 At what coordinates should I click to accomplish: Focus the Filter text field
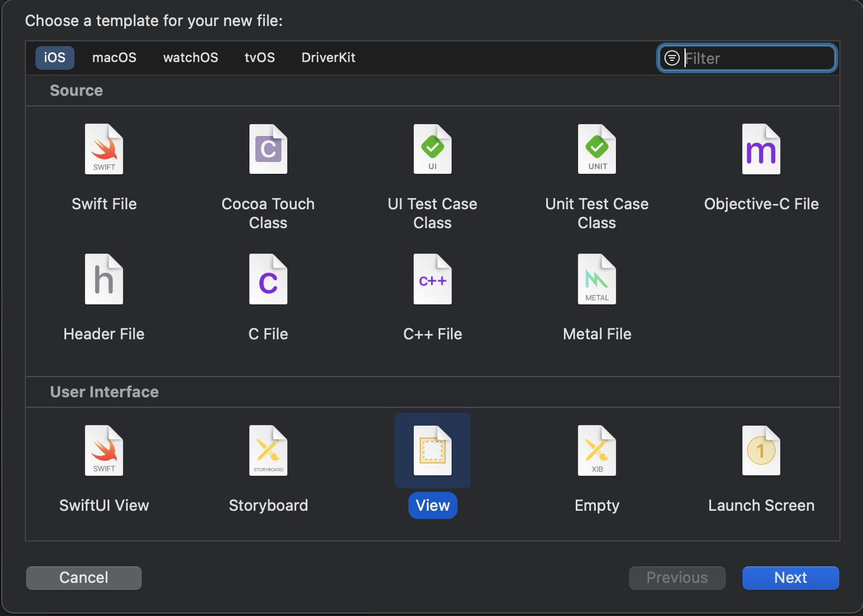[747, 58]
